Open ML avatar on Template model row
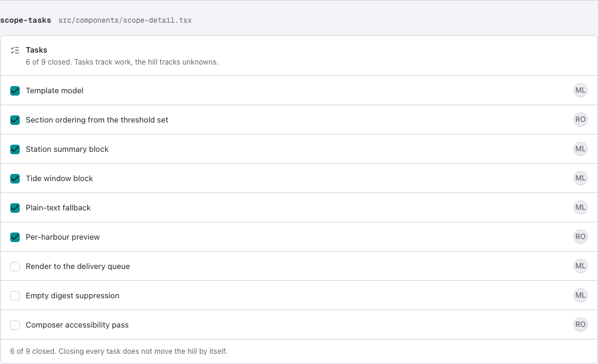Screen dimensions: 598x364 pyautogui.click(x=581, y=90)
